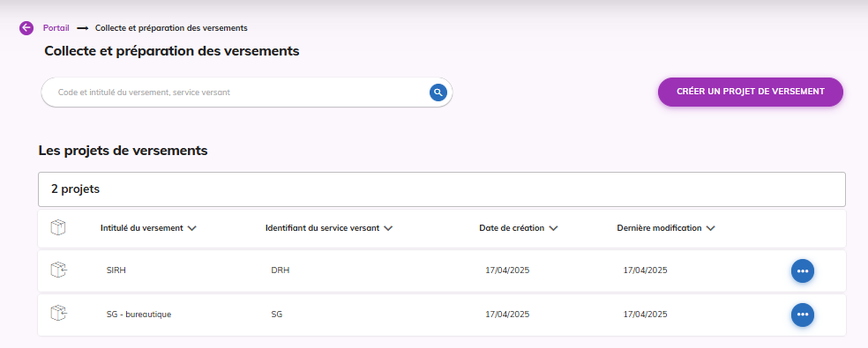Click the package icon in SG - bureautique row
The height and width of the screenshot is (348, 868).
click(59, 314)
